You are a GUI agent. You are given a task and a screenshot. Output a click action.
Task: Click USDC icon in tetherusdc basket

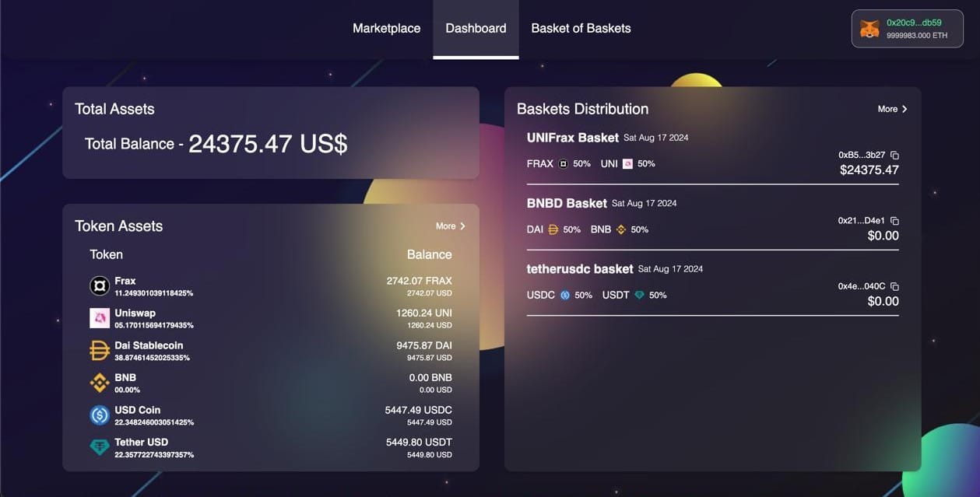pos(565,296)
